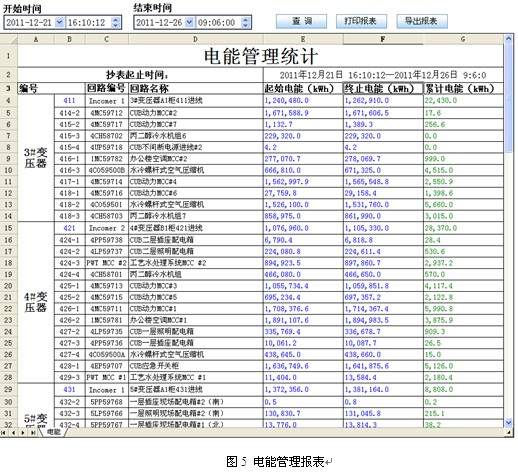Click the 终止电能 (kWh) header cell

click(383, 88)
